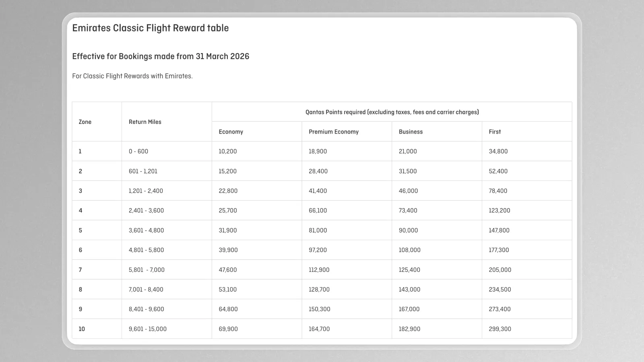Click the 39,900 Economy cell

(257, 250)
